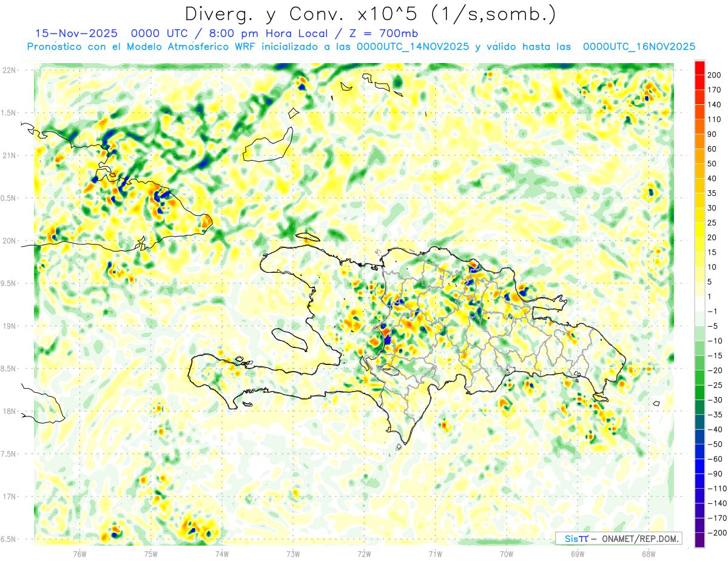728x562 pixels.
Task: Click the white color bar segment between 1 and -1
Action: coord(699,304)
